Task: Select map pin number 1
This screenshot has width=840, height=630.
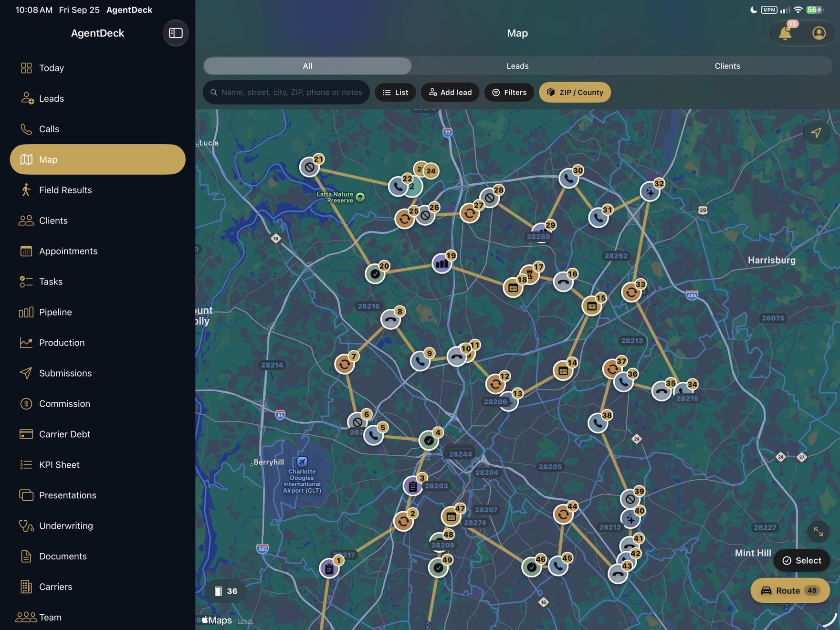Action: point(329,568)
